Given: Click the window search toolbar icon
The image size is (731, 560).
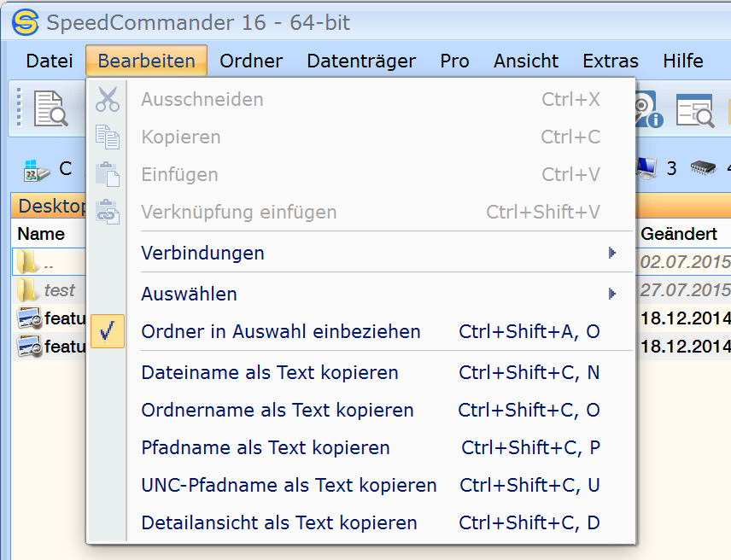Looking at the screenshot, I should 694,110.
